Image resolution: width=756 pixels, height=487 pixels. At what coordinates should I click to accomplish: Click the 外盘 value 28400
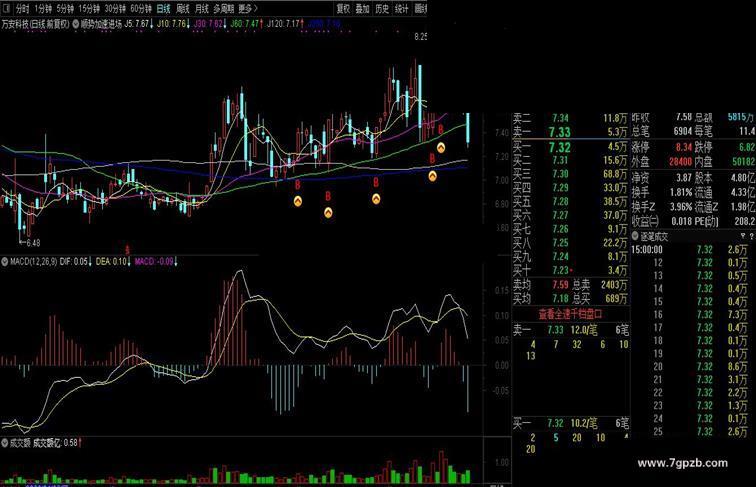(x=680, y=161)
